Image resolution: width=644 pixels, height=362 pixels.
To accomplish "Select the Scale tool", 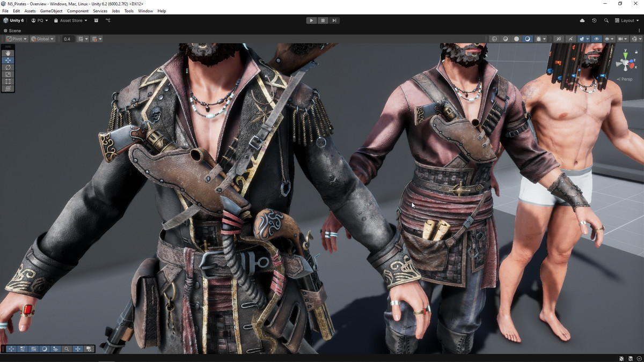I will [x=8, y=74].
